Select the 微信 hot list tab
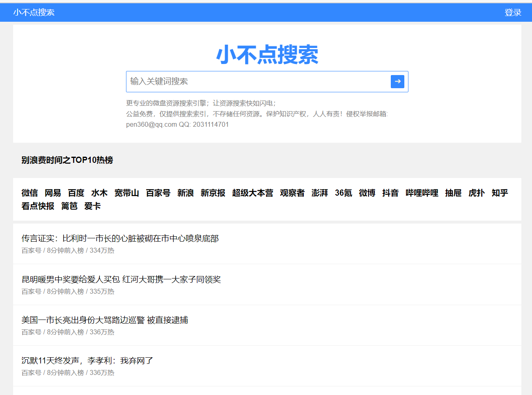Viewport: 532px width, 395px height. pyautogui.click(x=30, y=193)
